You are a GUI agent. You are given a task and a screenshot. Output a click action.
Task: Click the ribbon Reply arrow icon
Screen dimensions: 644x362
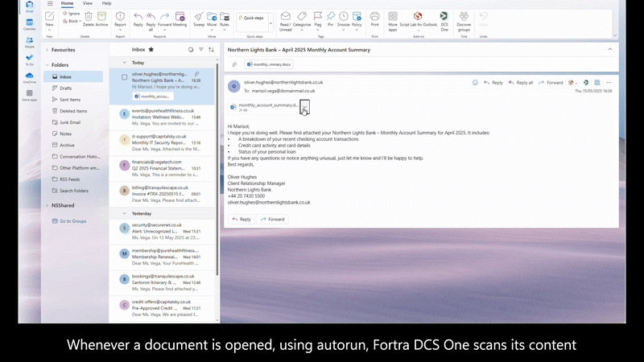138,16
